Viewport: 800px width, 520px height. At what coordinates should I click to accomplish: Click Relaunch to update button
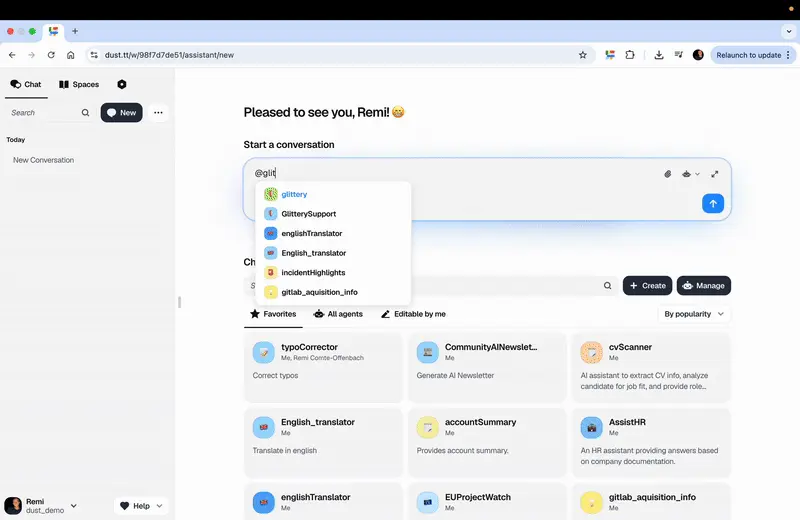[748, 55]
